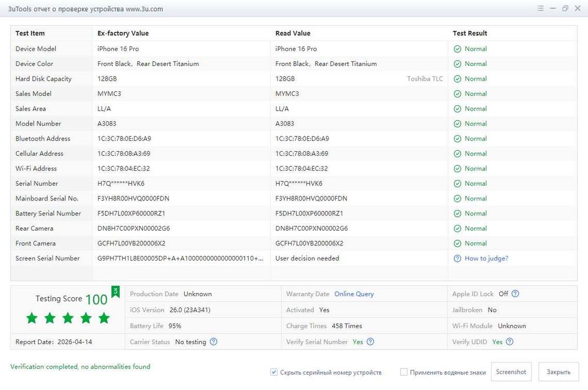This screenshot has width=588, height=390.
Task: Click the green check icon in Rear Camera row
Action: [x=457, y=228]
